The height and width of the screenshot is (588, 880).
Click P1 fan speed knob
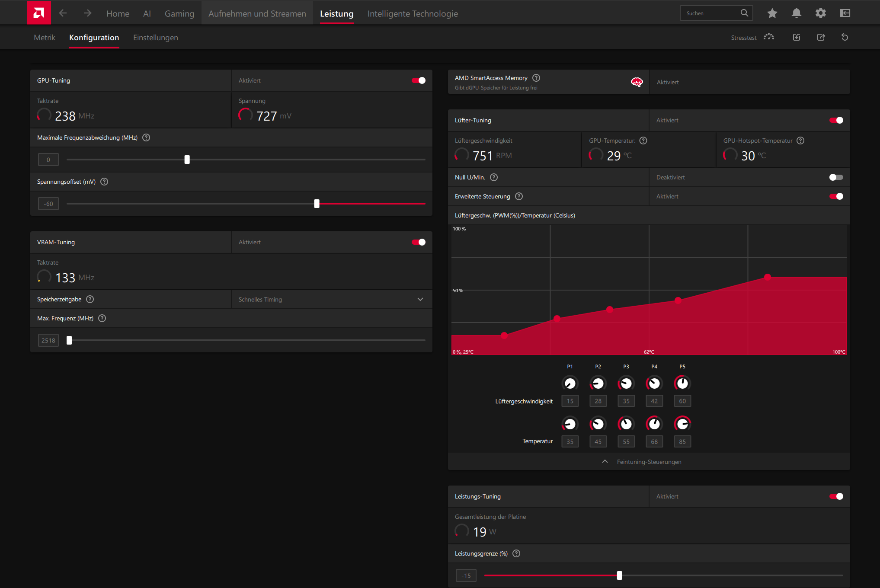click(x=570, y=383)
